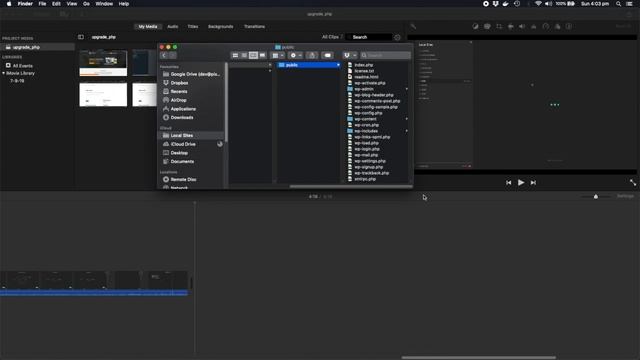Open iMovie color balance tool
The height and width of the screenshot is (360, 640).
coord(476,27)
